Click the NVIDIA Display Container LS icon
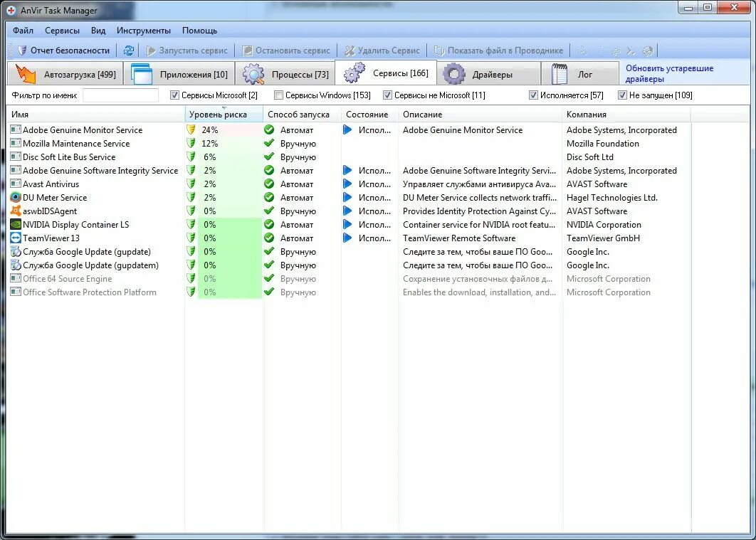This screenshot has height=540, width=756. (16, 225)
